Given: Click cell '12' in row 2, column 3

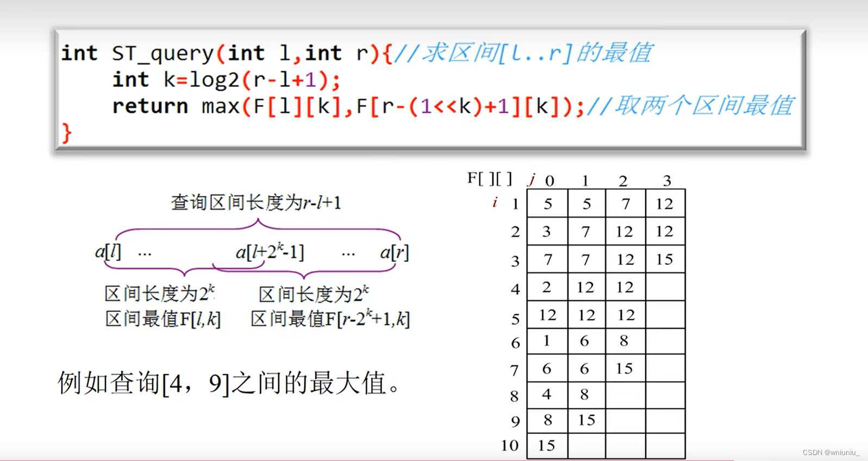Looking at the screenshot, I should point(665,232).
